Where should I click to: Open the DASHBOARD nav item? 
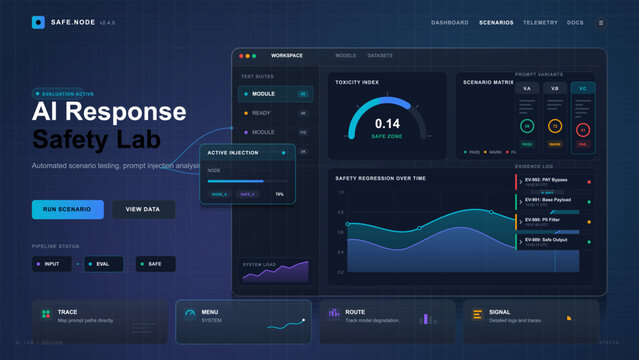point(450,23)
